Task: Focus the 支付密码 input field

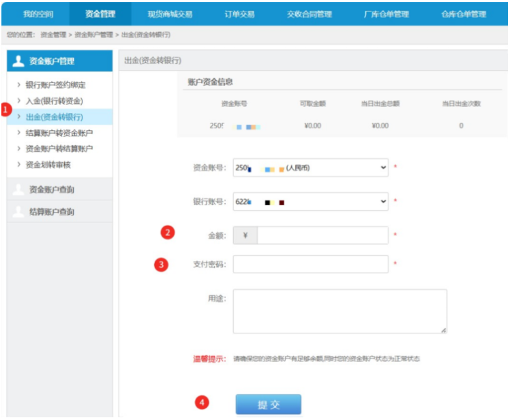Action: pos(311,265)
